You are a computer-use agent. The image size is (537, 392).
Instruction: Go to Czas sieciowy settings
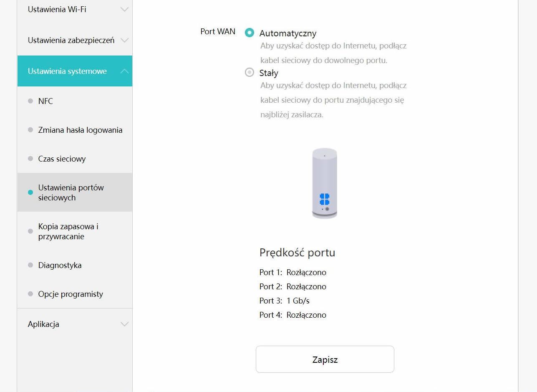62,159
